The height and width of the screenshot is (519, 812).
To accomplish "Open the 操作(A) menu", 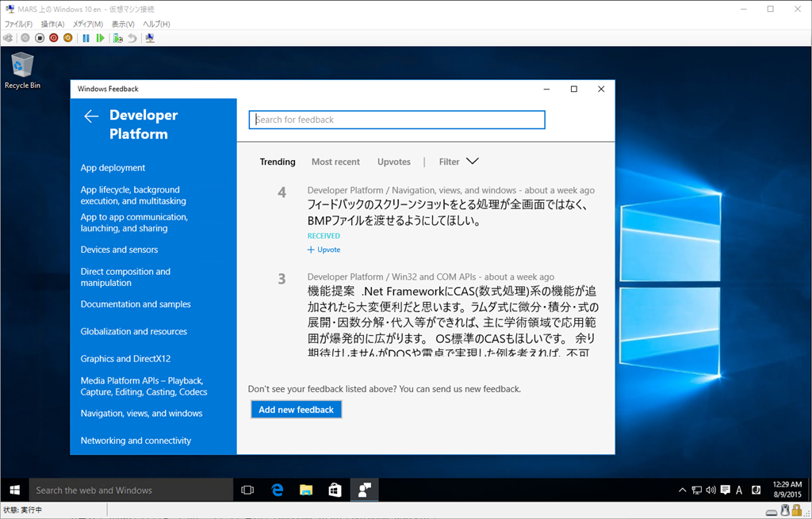I will tap(52, 25).
